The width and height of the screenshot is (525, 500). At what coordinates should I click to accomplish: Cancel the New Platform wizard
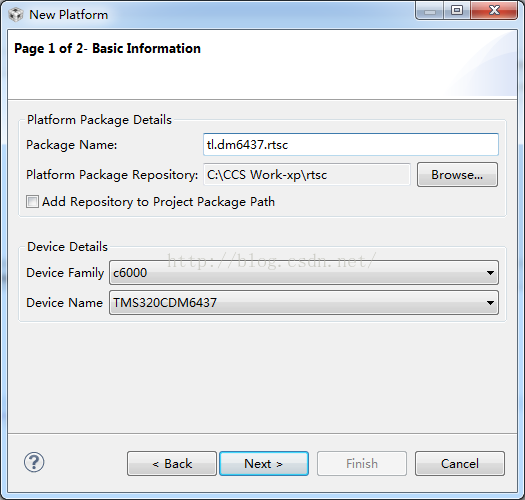click(x=460, y=463)
